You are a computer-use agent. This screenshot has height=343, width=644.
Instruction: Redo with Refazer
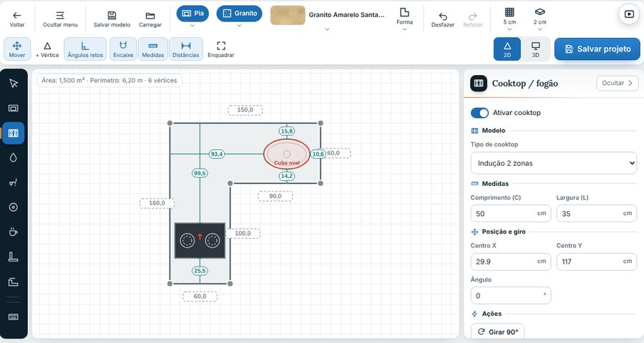473,19
